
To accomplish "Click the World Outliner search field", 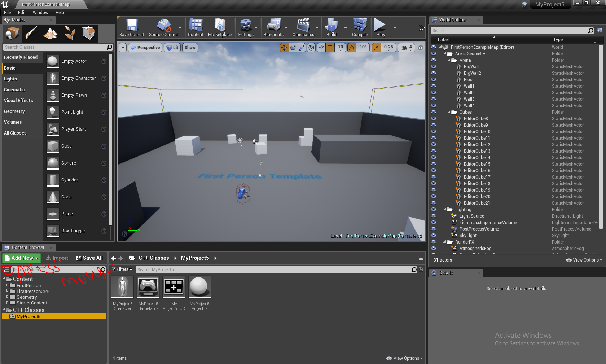I will coord(512,31).
